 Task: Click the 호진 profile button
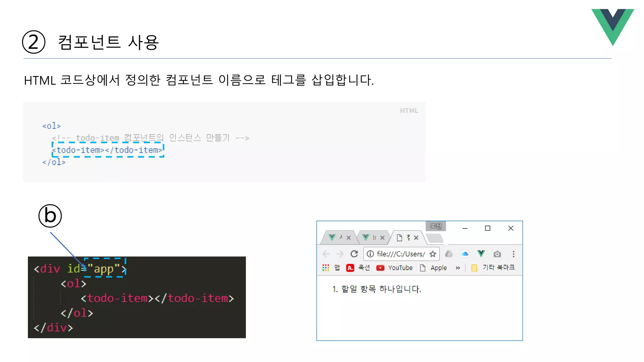point(436,226)
